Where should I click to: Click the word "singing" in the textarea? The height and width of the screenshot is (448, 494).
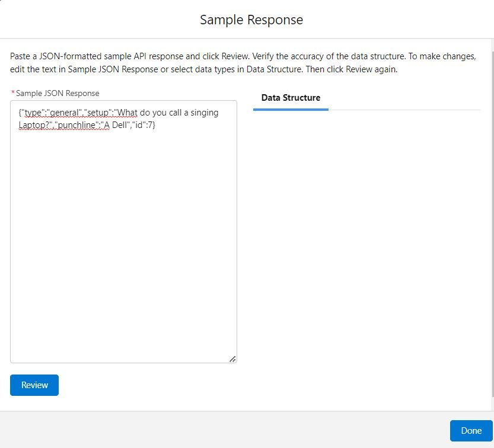pyautogui.click(x=205, y=113)
